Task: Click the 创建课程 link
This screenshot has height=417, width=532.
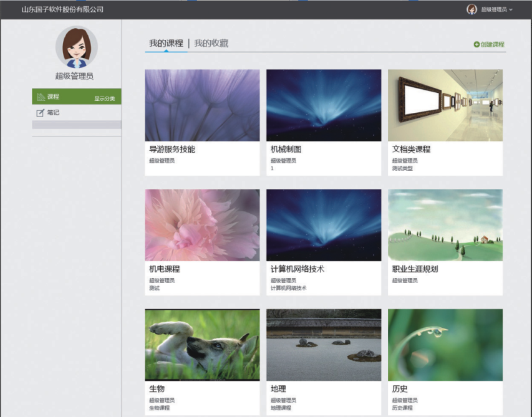Action: click(x=492, y=44)
